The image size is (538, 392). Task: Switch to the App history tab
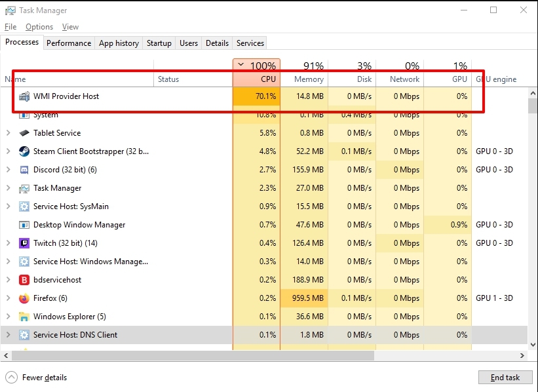[119, 43]
